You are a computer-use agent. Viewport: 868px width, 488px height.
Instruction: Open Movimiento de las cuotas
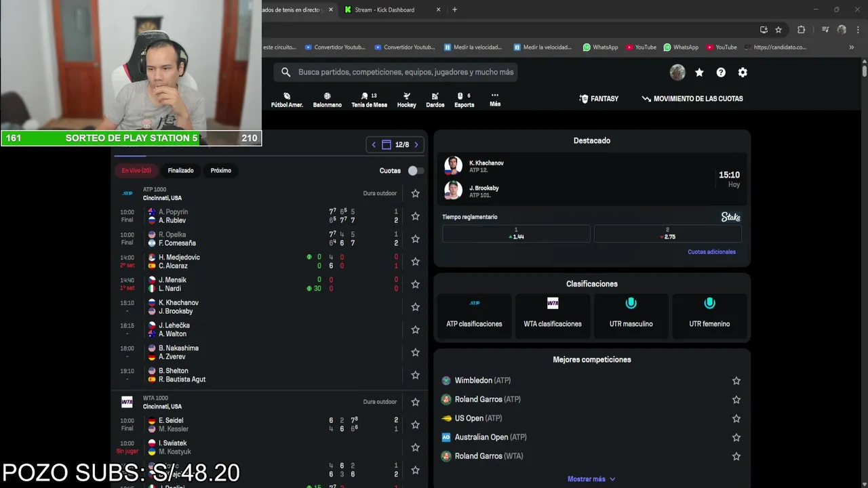pyautogui.click(x=692, y=98)
